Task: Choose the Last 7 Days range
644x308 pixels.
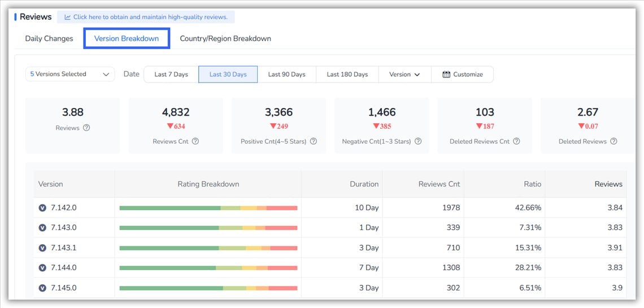Action: [171, 75]
